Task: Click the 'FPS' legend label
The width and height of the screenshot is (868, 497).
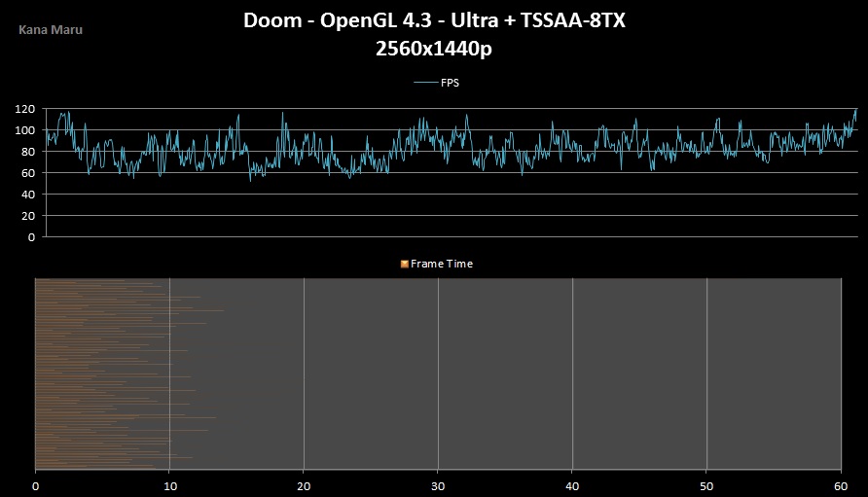Action: [450, 83]
